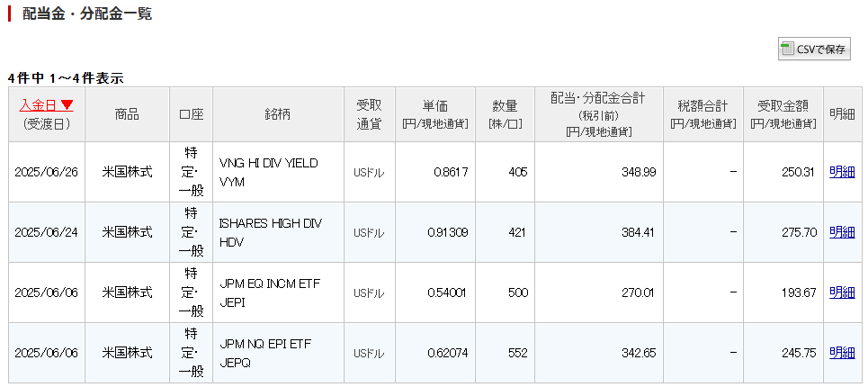Image resolution: width=868 pixels, height=387 pixels.
Task: Click the 配当・分配金合計 column header
Action: coord(598,114)
